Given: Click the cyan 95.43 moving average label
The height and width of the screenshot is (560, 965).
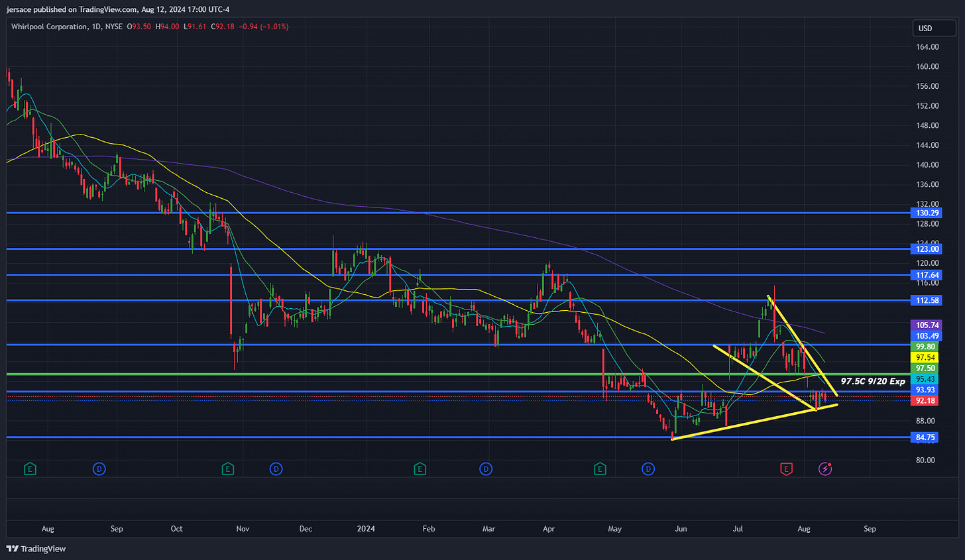Looking at the screenshot, I should [x=925, y=379].
